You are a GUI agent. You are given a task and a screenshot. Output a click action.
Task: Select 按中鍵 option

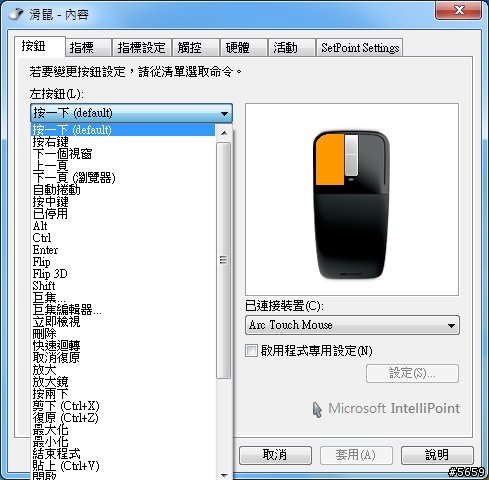(x=123, y=202)
